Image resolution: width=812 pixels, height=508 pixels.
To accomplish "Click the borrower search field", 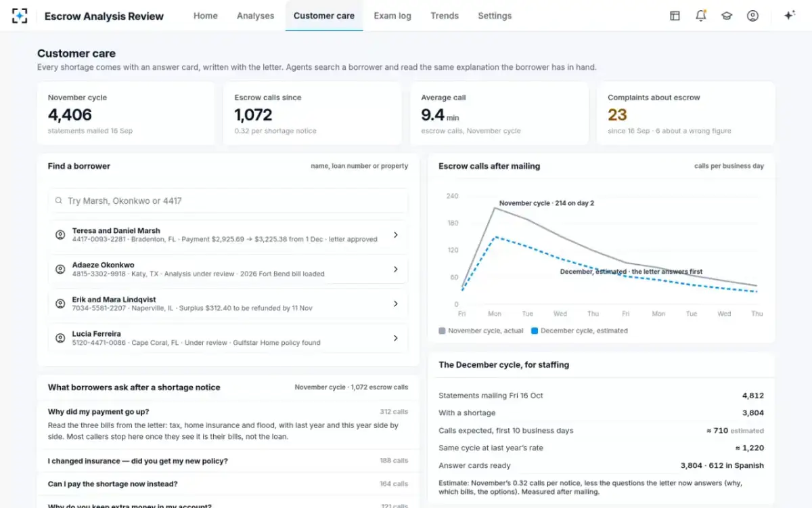I will click(228, 201).
